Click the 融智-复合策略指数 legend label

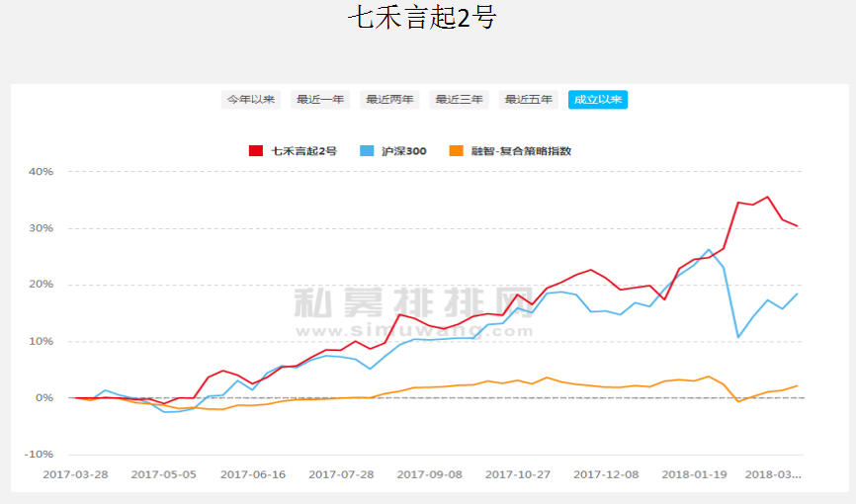(521, 151)
